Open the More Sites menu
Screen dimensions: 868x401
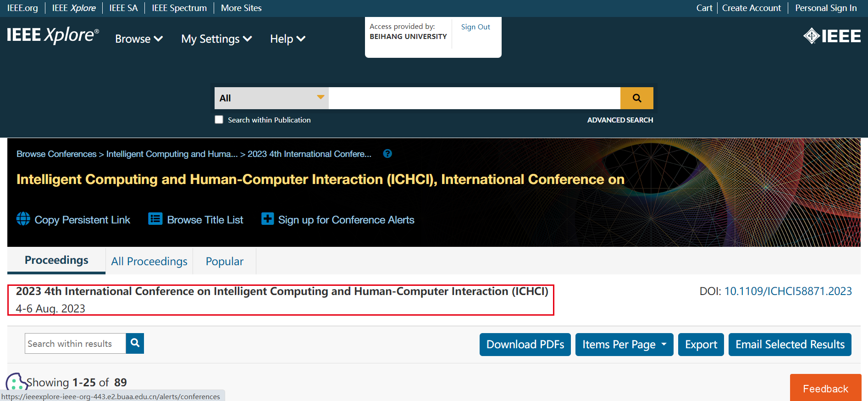click(241, 8)
